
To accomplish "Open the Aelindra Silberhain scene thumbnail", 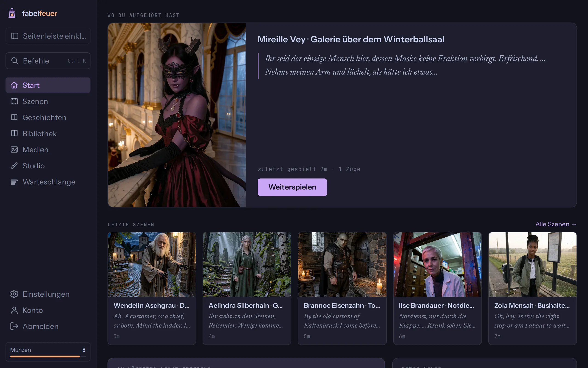I will tap(247, 264).
